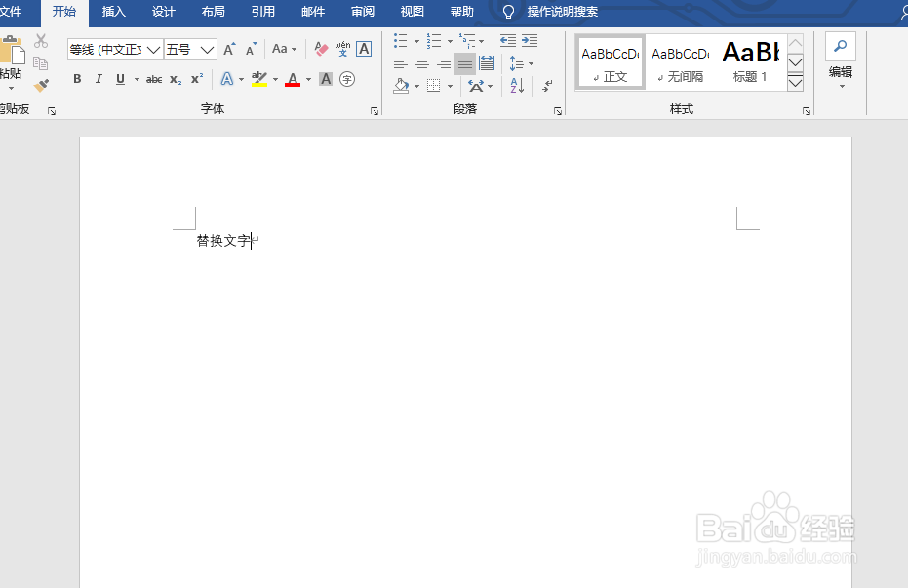908x588 pixels.
Task: Select the superscript icon
Action: (197, 79)
